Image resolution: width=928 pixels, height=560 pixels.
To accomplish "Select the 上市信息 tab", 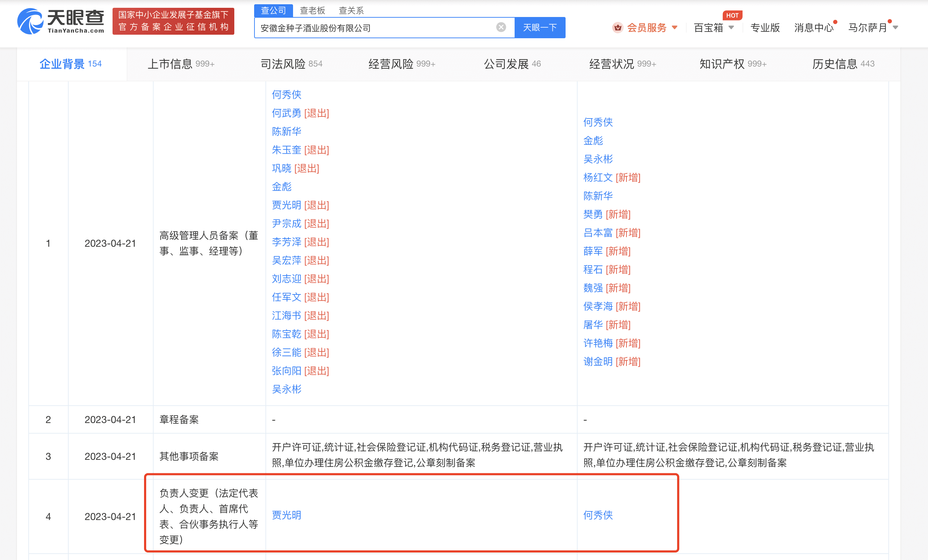I will tap(181, 64).
